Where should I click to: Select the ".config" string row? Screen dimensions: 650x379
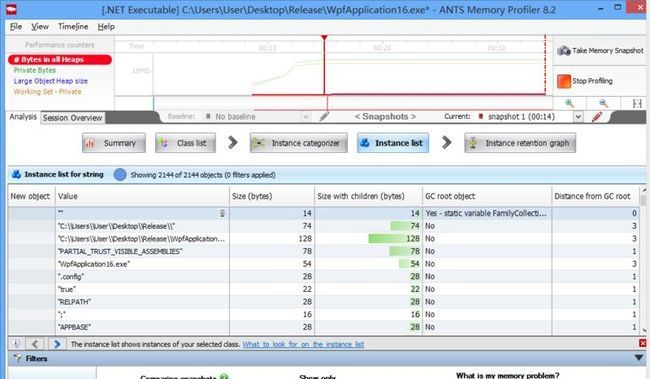point(324,277)
